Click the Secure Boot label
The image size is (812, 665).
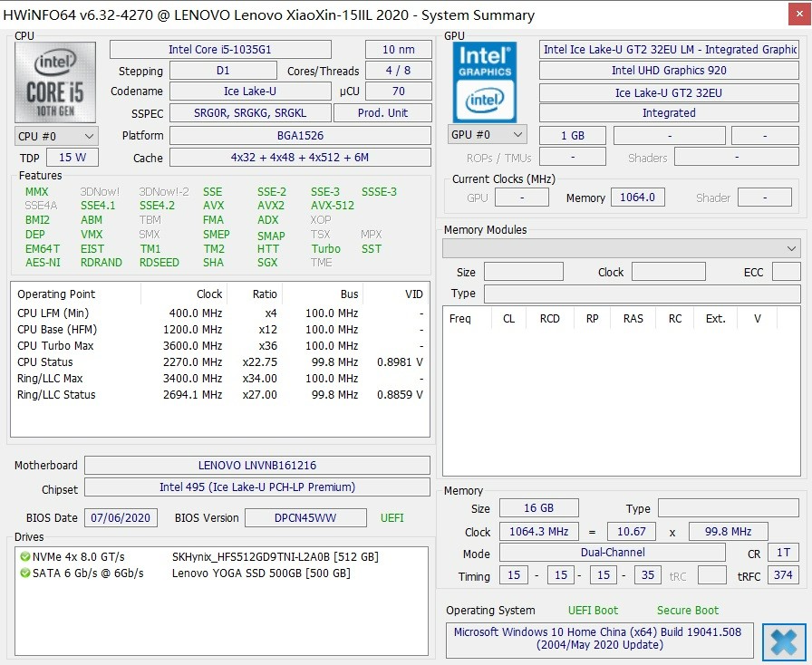[x=688, y=610]
